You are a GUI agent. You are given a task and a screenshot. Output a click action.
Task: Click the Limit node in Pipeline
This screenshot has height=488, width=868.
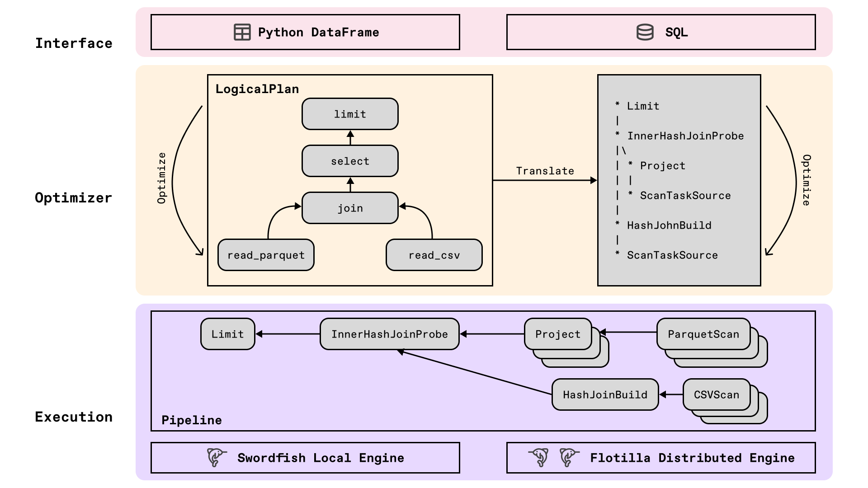pyautogui.click(x=227, y=334)
